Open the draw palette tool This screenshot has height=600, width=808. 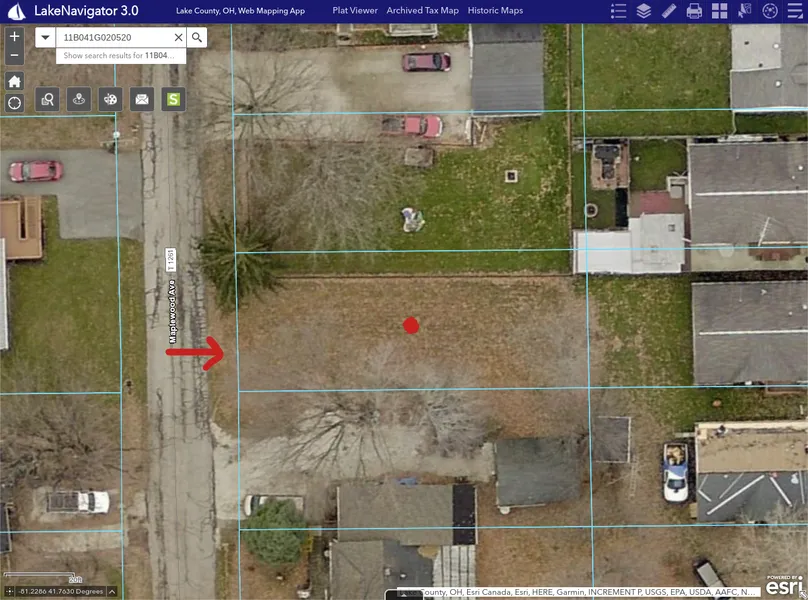click(111, 99)
